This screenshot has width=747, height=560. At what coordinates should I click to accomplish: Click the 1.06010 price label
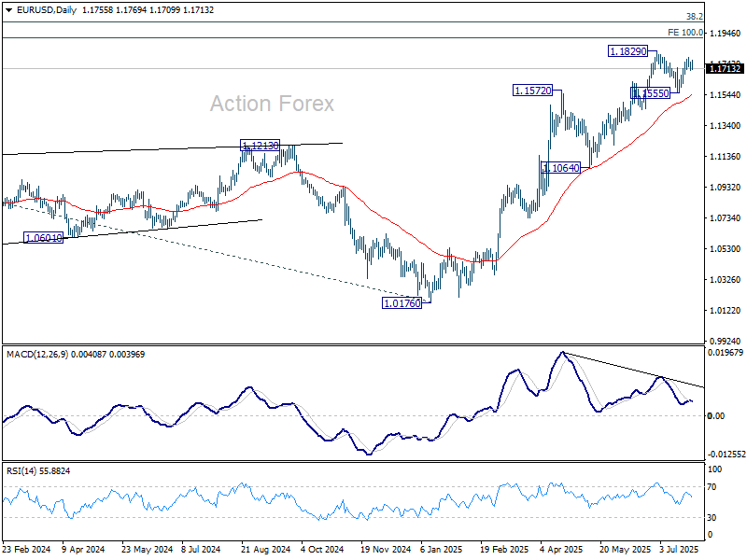(46, 238)
